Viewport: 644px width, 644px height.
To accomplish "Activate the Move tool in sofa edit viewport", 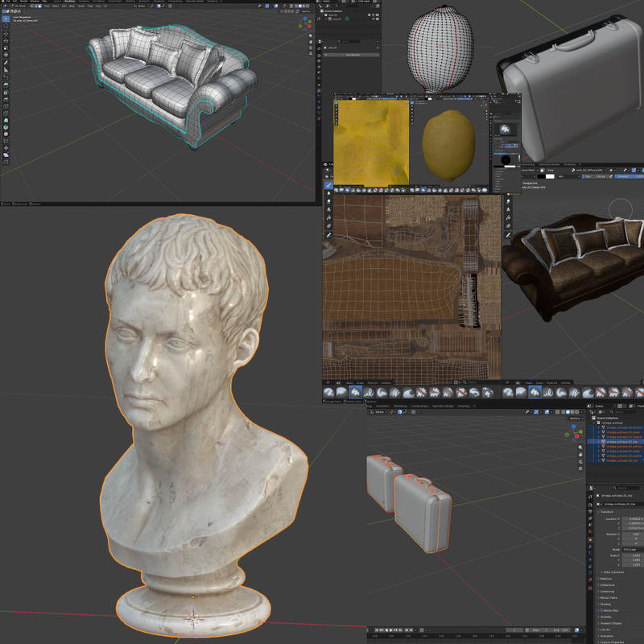I will pos(6,34).
